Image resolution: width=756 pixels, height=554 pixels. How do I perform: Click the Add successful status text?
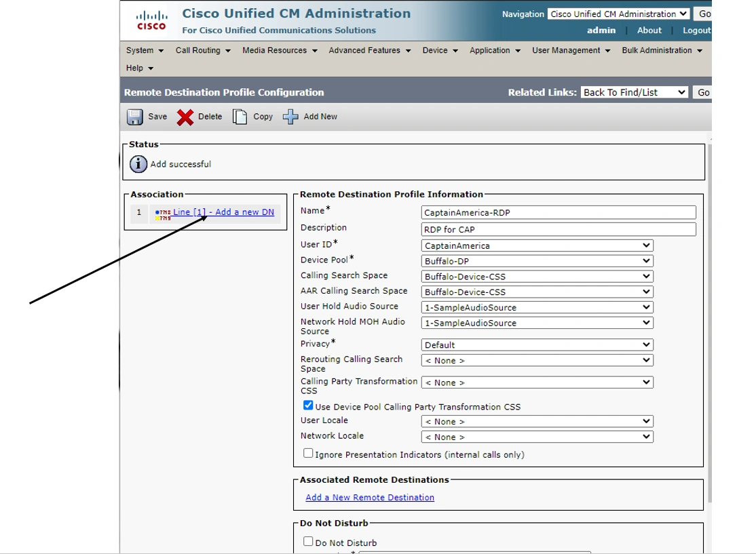181,164
